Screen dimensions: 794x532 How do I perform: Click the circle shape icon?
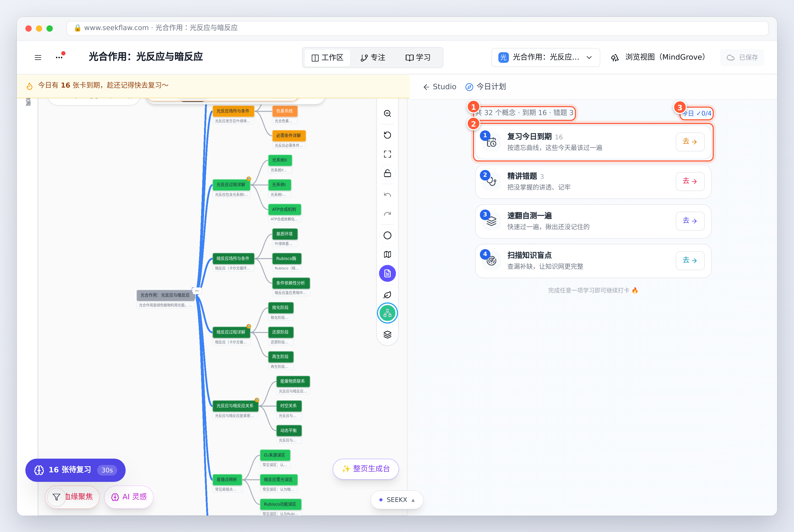tap(387, 235)
